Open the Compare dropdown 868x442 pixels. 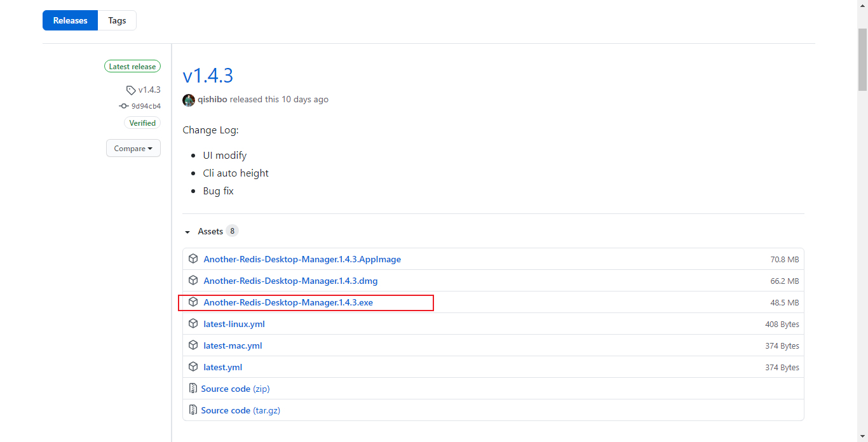[133, 149]
